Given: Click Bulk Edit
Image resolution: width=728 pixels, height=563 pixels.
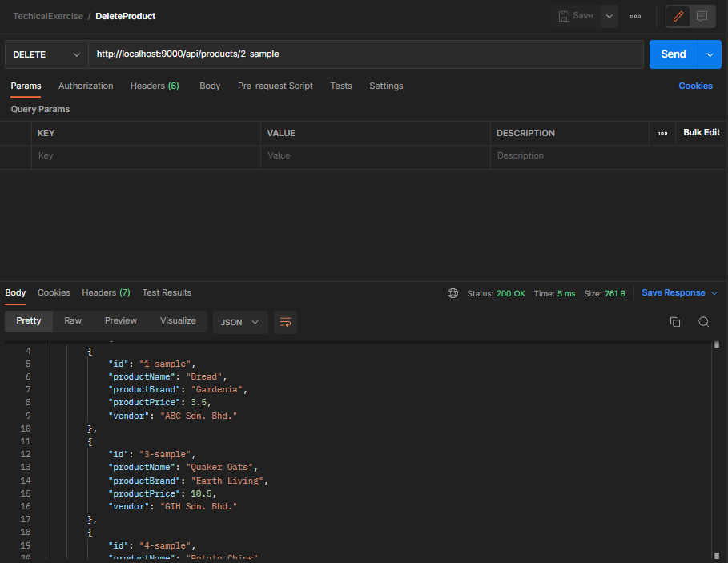Looking at the screenshot, I should [x=702, y=132].
